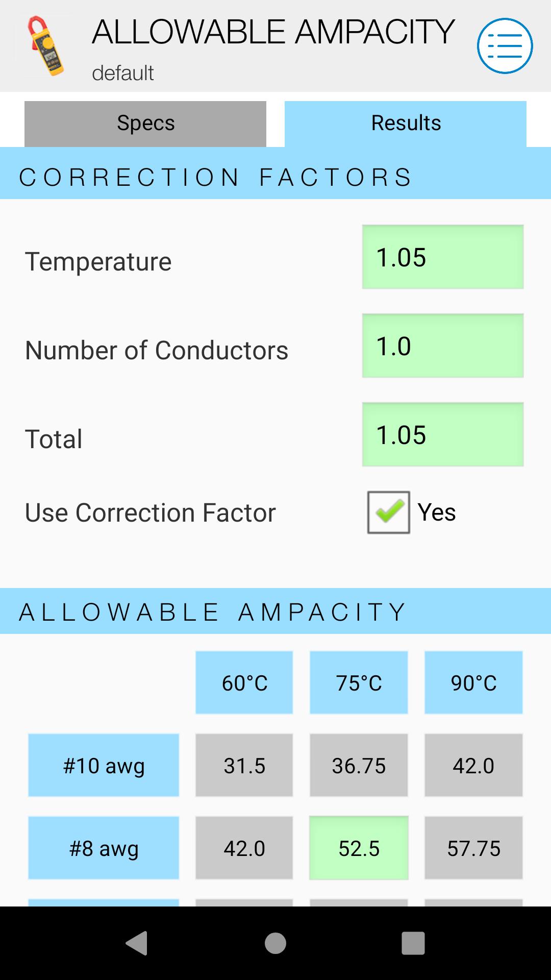Image resolution: width=551 pixels, height=980 pixels.
Task: Tap the 36.75 ampacity cell
Action: (359, 765)
